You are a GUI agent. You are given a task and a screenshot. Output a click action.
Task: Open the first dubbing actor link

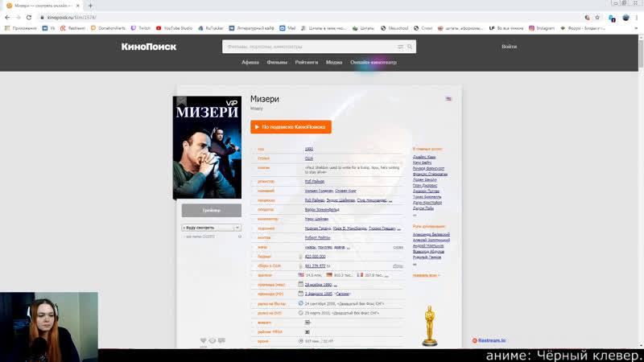[431, 234]
